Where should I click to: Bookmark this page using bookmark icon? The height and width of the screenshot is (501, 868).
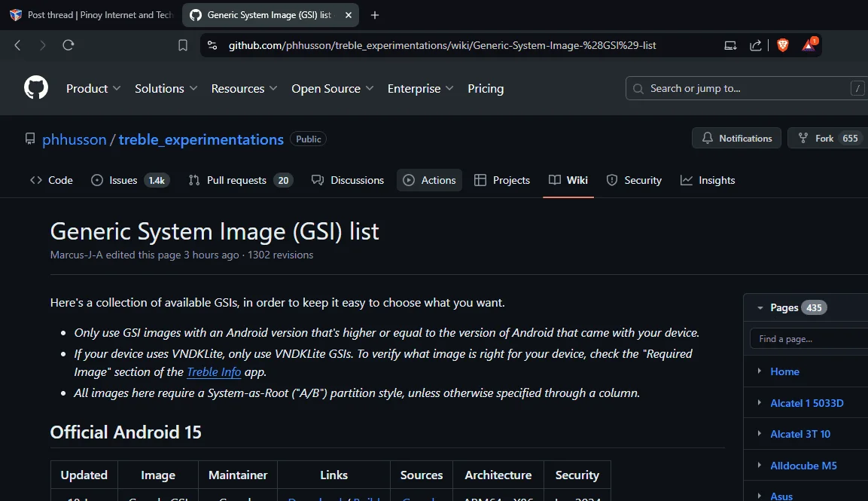pos(183,45)
